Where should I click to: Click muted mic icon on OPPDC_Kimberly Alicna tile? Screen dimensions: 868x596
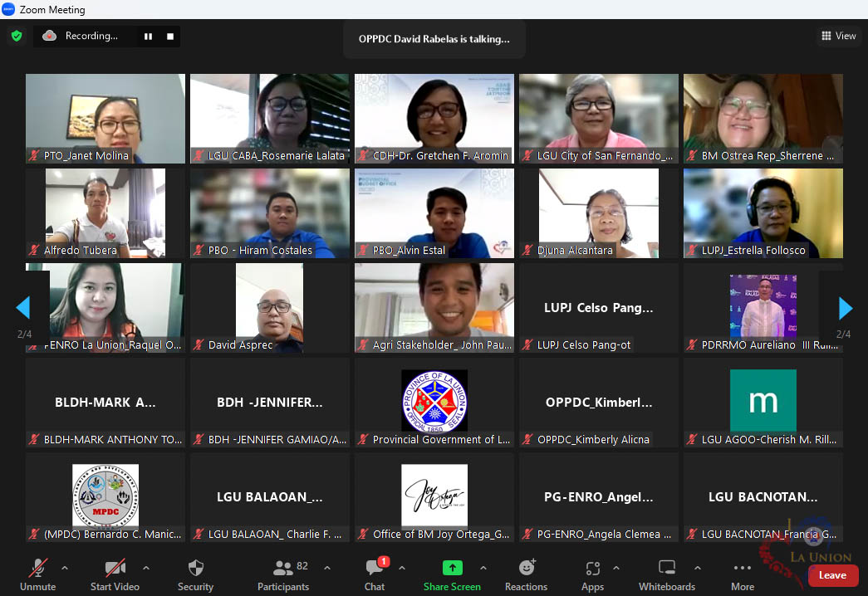(x=528, y=439)
